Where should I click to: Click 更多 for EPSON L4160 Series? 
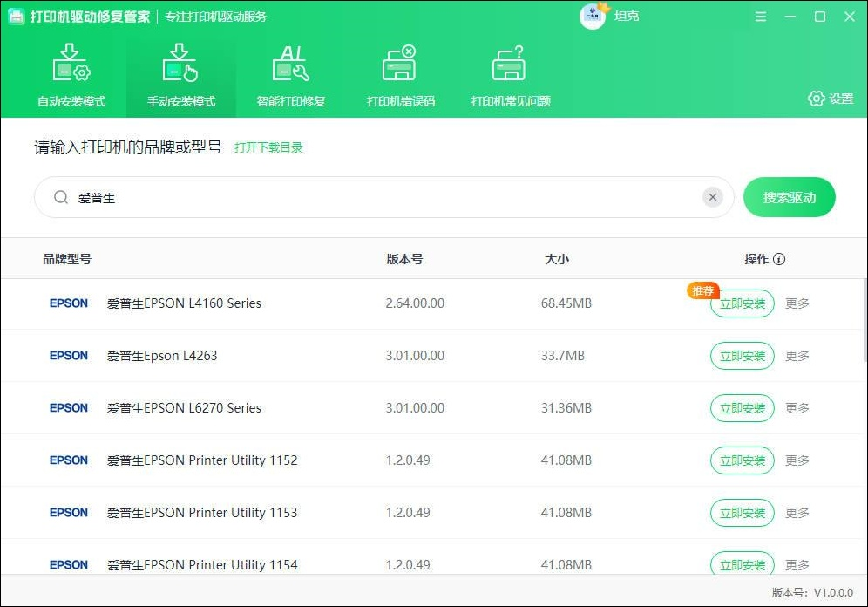pyautogui.click(x=797, y=303)
